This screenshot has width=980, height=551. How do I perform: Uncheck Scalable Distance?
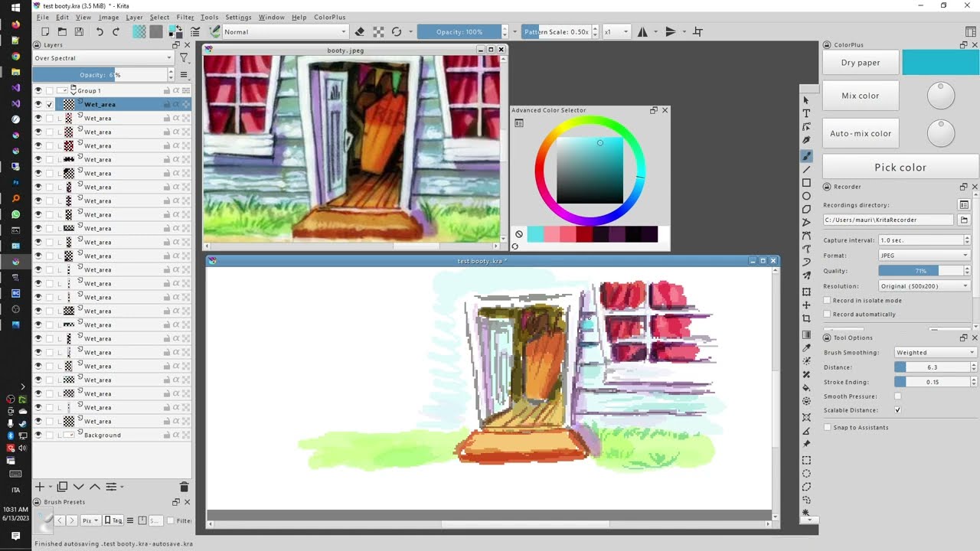pos(898,410)
